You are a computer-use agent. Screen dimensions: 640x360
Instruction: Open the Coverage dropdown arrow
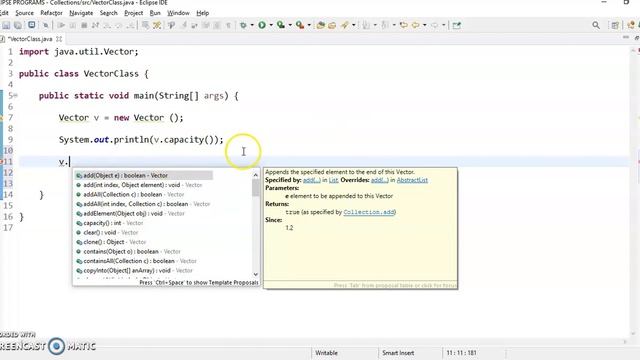tap(290, 25)
